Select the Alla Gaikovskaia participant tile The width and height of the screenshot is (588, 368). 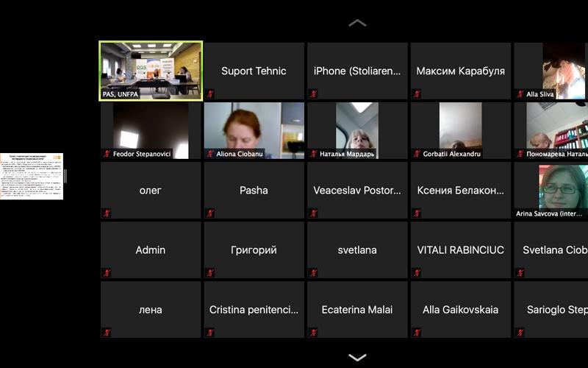click(460, 310)
